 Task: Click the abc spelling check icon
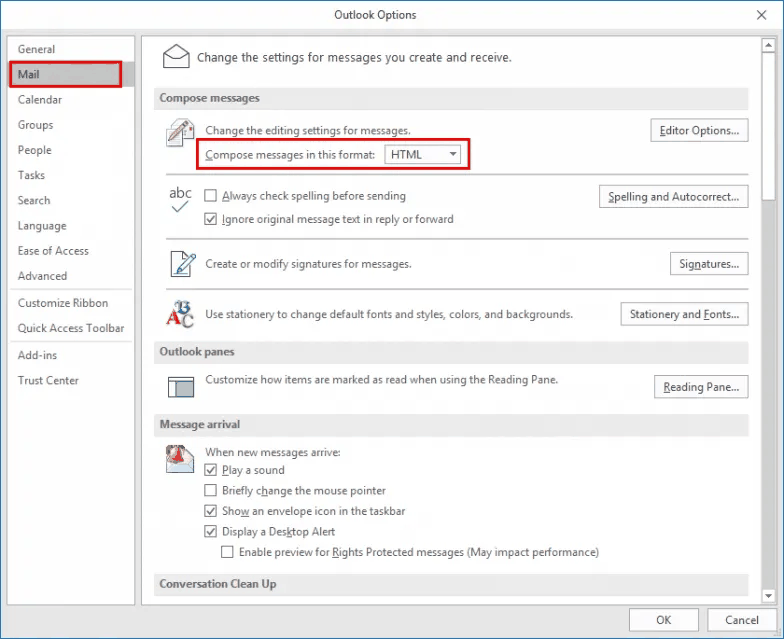coord(180,199)
